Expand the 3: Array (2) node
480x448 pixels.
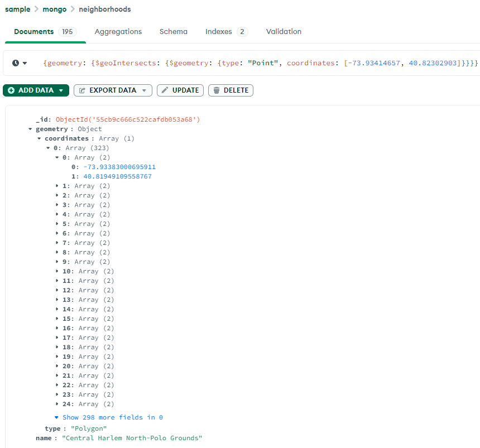click(x=56, y=205)
